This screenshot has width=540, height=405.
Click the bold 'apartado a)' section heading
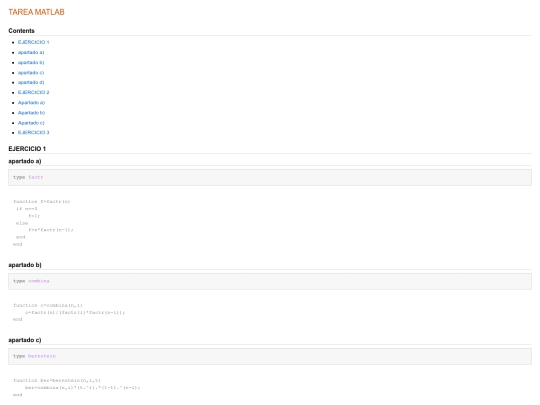click(25, 161)
